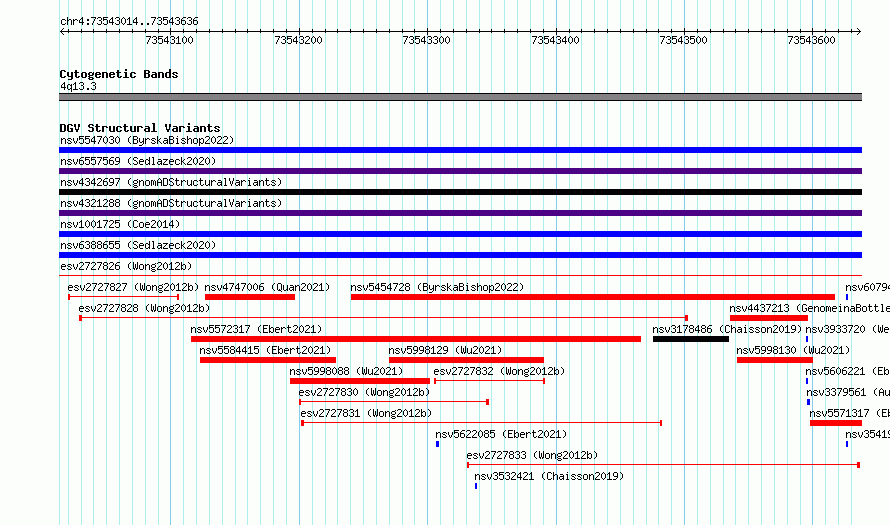Select the nsv4437213 red variant bar

click(x=769, y=318)
